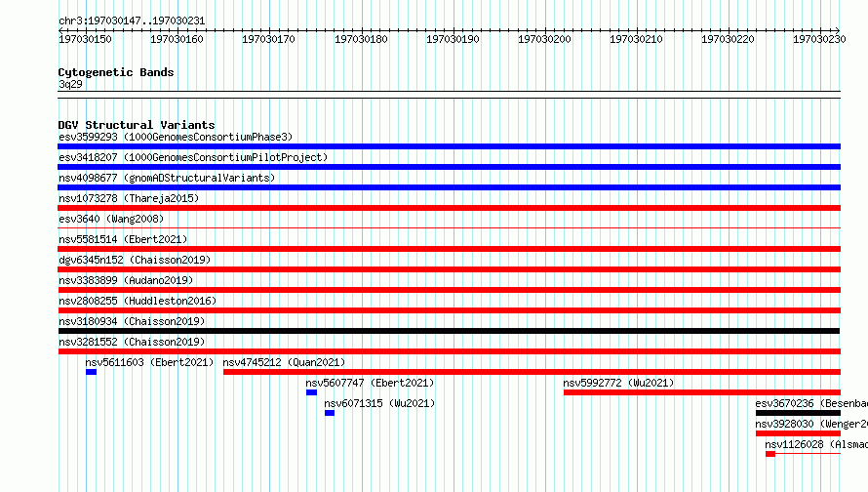This screenshot has height=492, width=868.
Task: Click ruler position 197030230
Action: (x=819, y=39)
